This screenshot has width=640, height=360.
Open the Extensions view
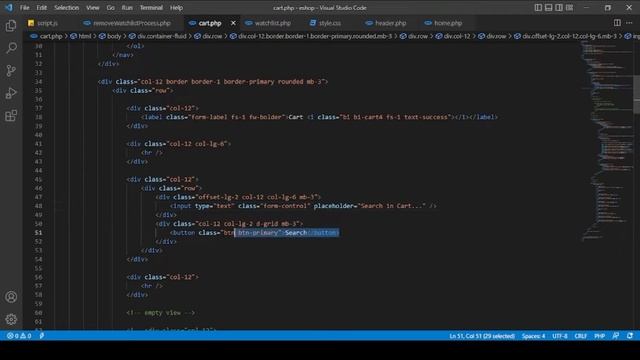pos(11,116)
